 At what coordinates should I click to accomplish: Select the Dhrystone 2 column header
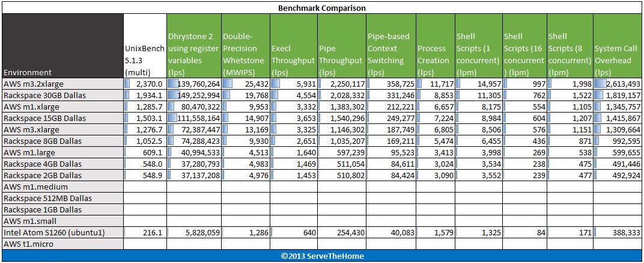coord(193,49)
